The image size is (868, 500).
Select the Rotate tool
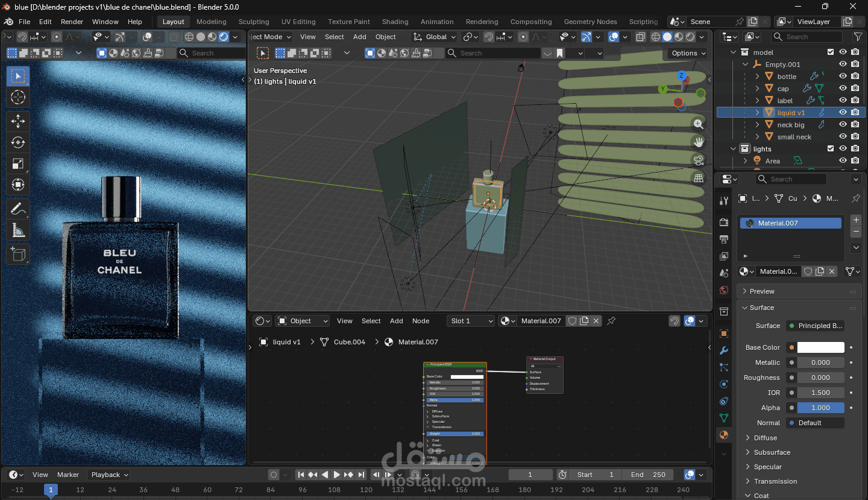point(18,142)
